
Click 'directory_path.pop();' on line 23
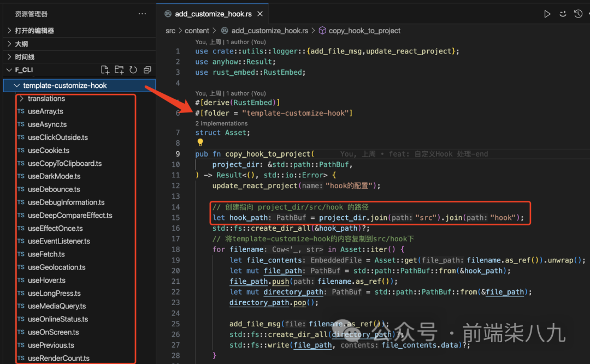[274, 302]
